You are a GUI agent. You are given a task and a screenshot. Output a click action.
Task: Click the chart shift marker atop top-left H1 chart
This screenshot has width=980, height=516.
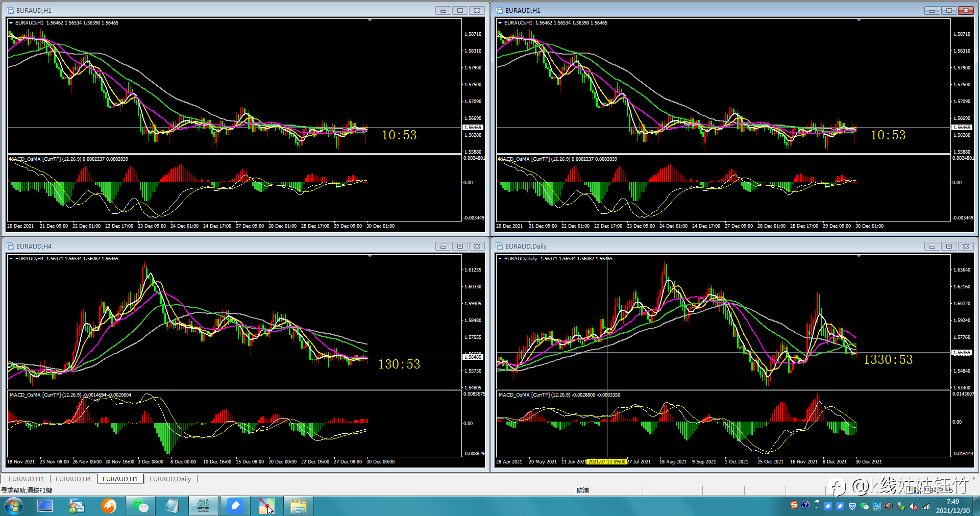(x=370, y=20)
